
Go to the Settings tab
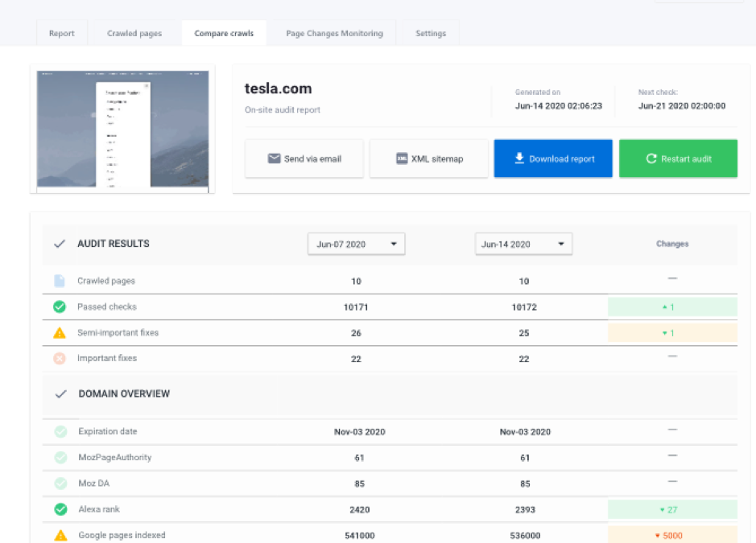pos(431,34)
